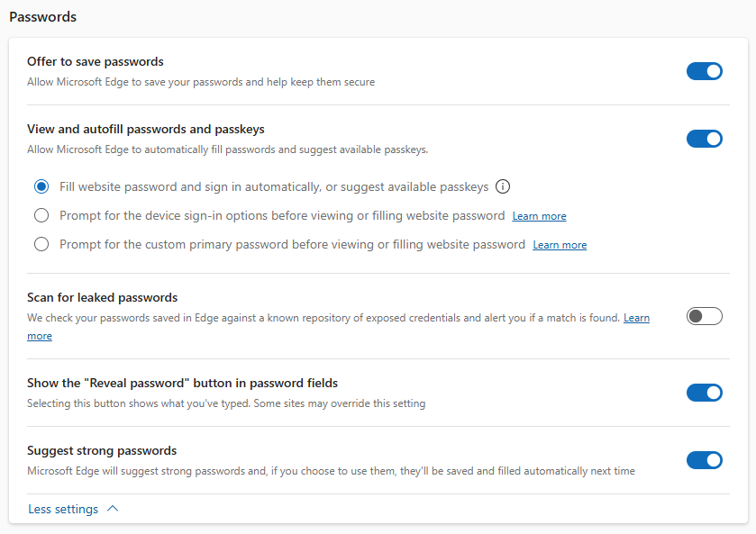Enable "Scan for leaked passwords"
756x534 pixels.
[704, 316]
